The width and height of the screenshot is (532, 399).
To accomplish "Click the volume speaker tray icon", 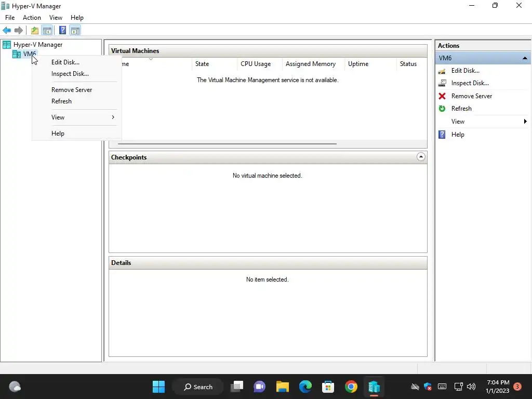I will [471, 387].
